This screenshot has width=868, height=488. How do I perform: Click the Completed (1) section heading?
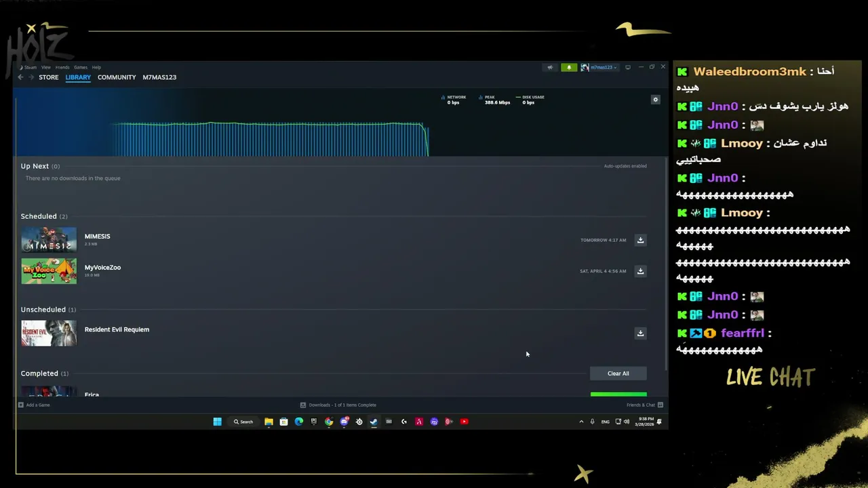[45, 373]
